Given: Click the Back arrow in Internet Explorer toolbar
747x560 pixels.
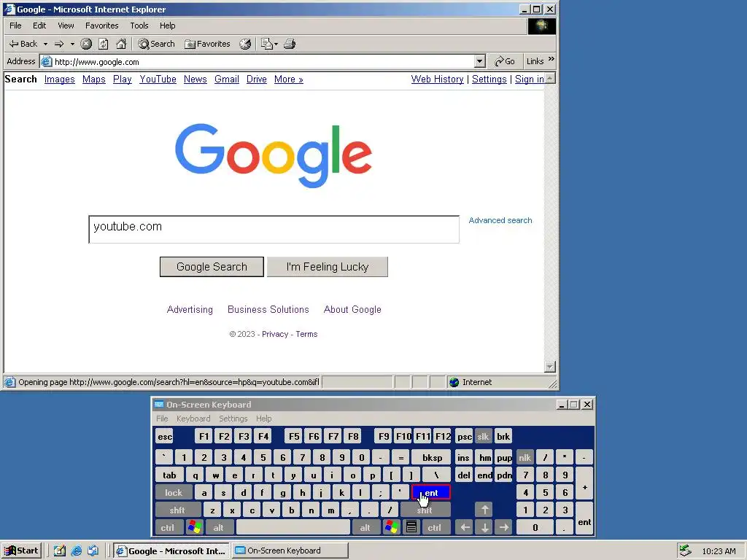Looking at the screenshot, I should tap(23, 44).
